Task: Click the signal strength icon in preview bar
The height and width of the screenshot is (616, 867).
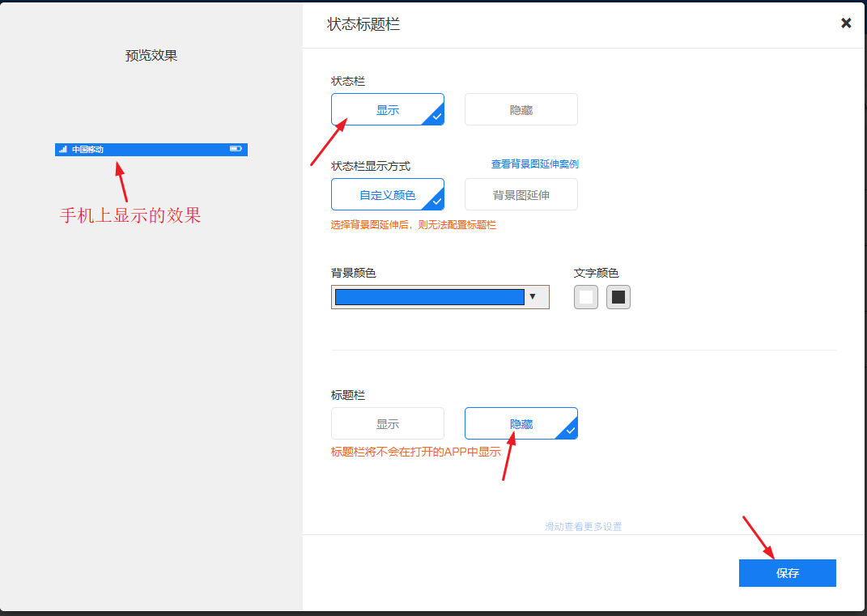Action: pos(63,150)
